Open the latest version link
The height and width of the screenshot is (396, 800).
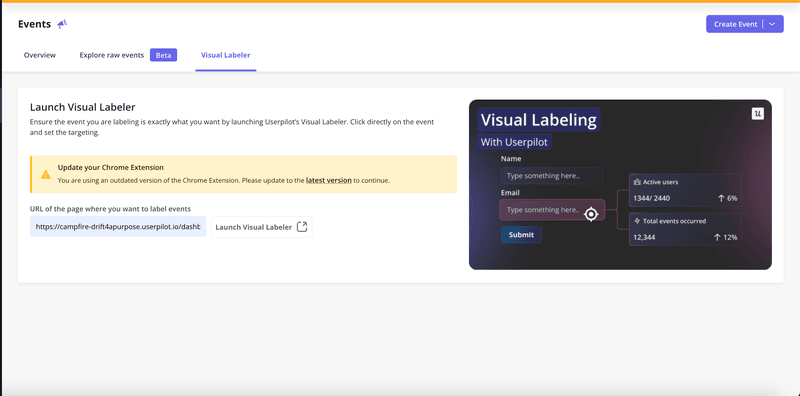(x=329, y=180)
